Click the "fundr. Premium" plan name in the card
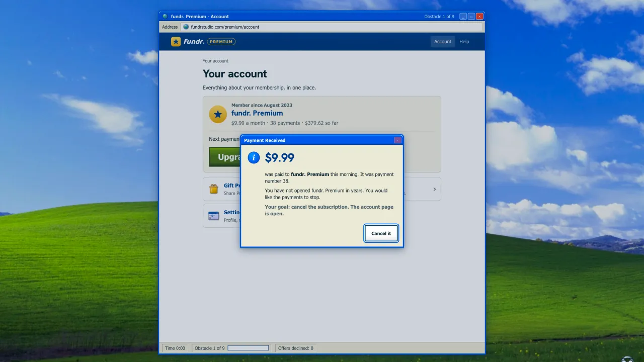Screen dimensions: 644x362 (257, 113)
